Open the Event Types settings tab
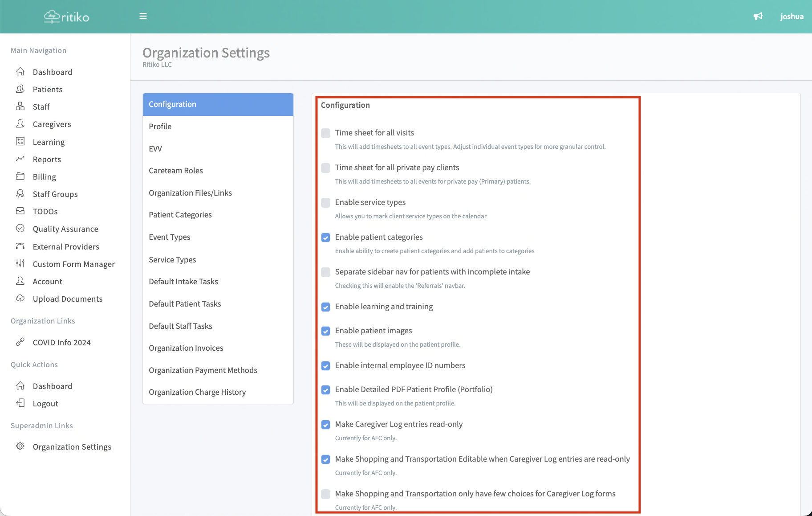This screenshot has width=812, height=516. [170, 237]
